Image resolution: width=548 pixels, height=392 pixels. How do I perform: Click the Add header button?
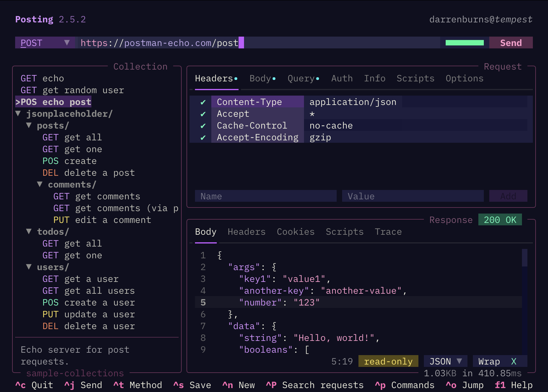[x=508, y=196]
